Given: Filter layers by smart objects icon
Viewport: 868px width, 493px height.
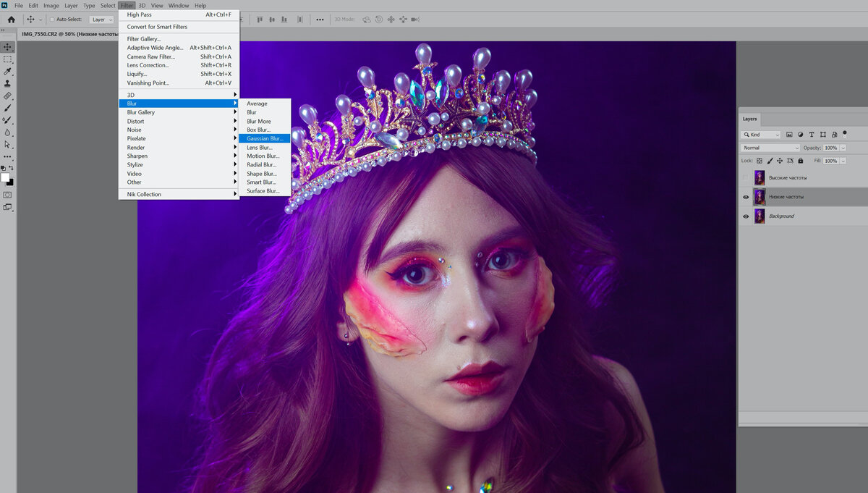Looking at the screenshot, I should click(x=835, y=135).
